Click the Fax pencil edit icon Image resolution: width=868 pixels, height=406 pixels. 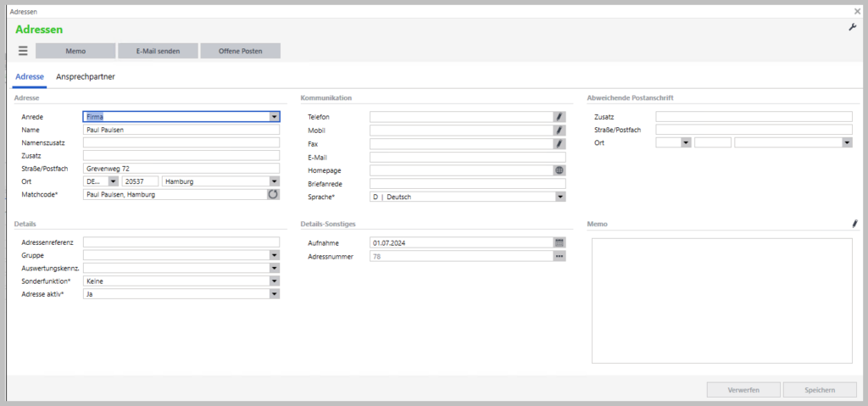coord(559,143)
